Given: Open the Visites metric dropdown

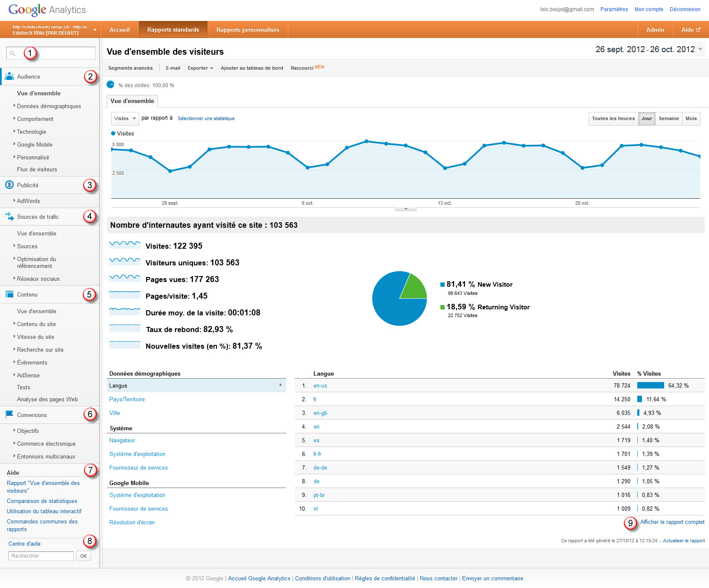Looking at the screenshot, I should [x=125, y=118].
